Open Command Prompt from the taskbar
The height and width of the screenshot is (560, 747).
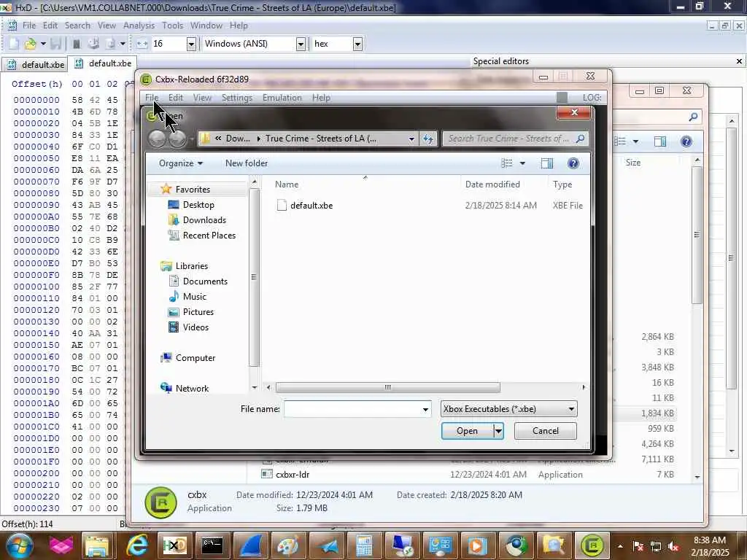coord(212,545)
